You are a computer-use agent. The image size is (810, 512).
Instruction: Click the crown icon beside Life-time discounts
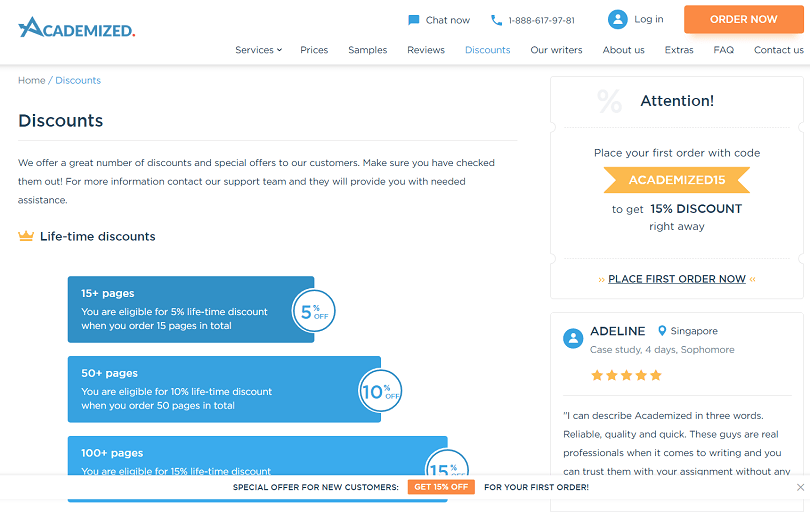pyautogui.click(x=26, y=236)
